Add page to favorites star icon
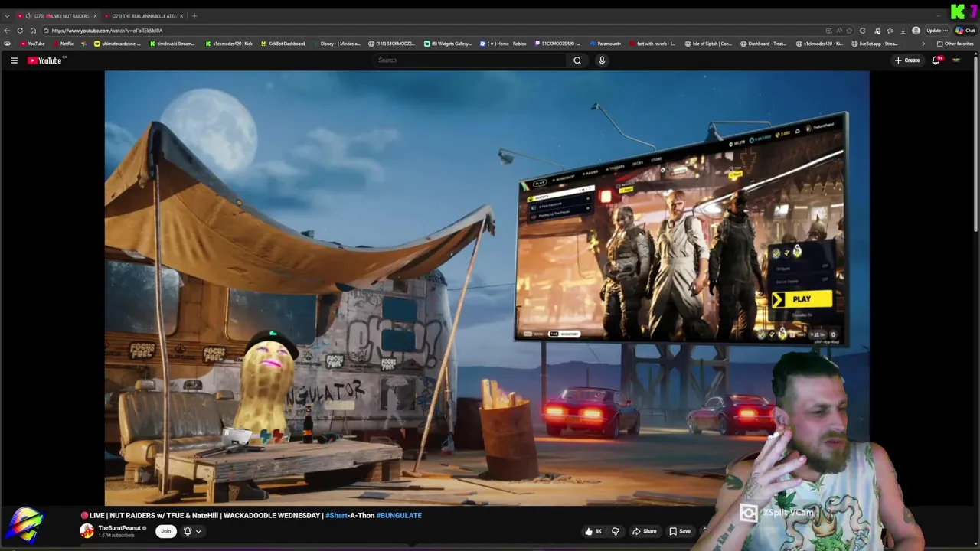The width and height of the screenshot is (980, 551). click(x=849, y=31)
